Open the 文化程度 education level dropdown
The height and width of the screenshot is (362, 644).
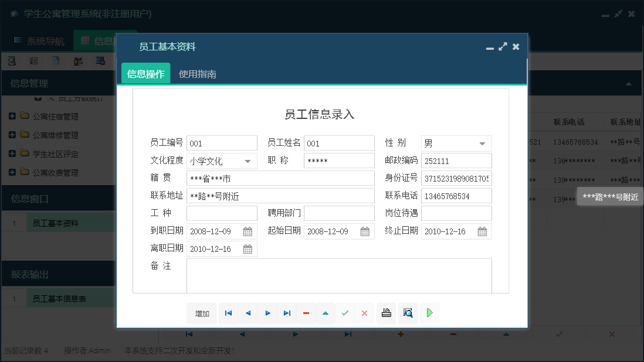click(x=247, y=160)
